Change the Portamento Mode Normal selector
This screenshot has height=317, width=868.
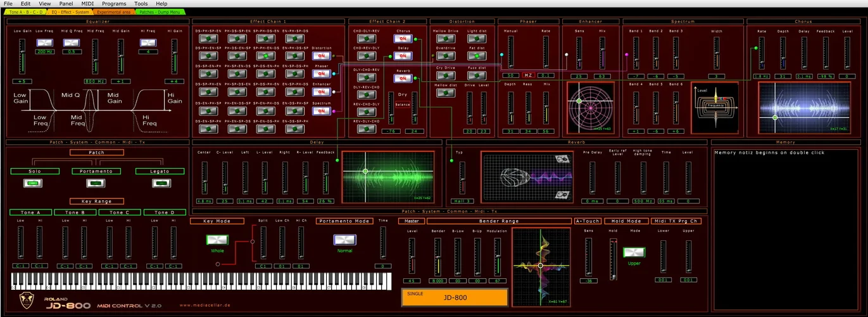coord(344,240)
